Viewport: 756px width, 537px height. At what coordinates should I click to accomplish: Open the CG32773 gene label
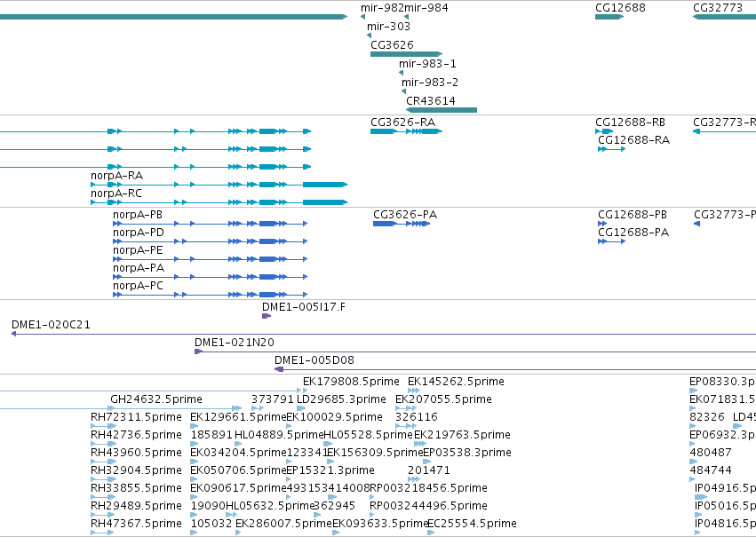718,8
